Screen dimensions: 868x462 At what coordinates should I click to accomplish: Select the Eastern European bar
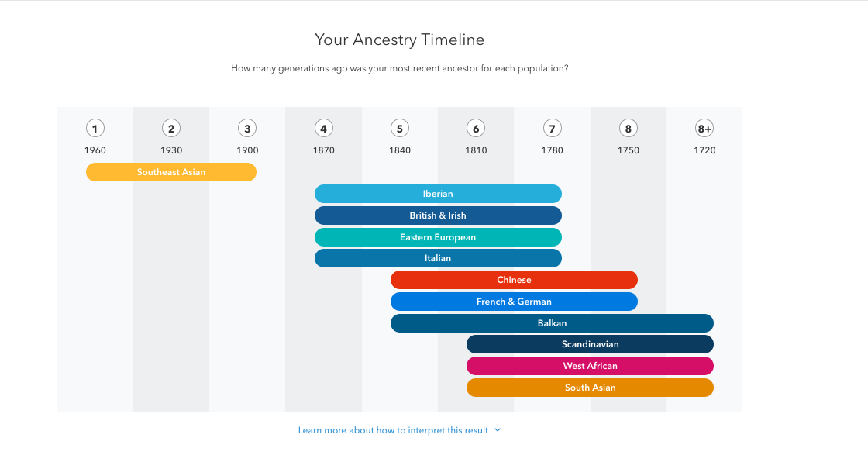439,237
